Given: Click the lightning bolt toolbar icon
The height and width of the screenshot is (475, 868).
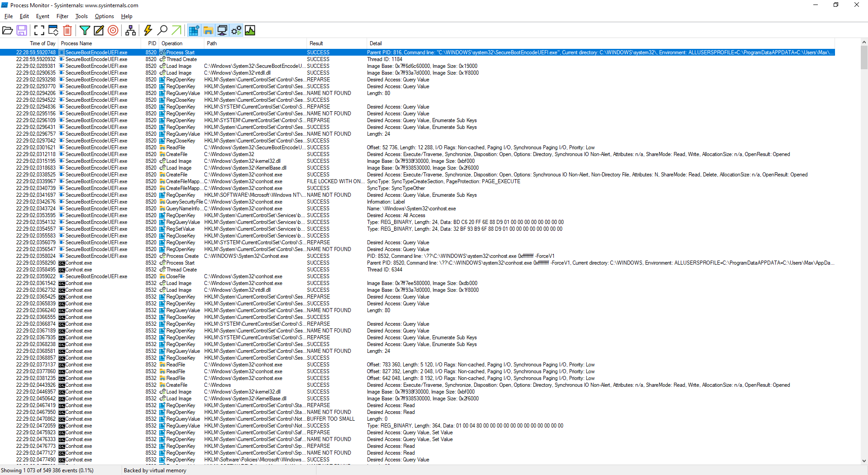Looking at the screenshot, I should click(148, 30).
